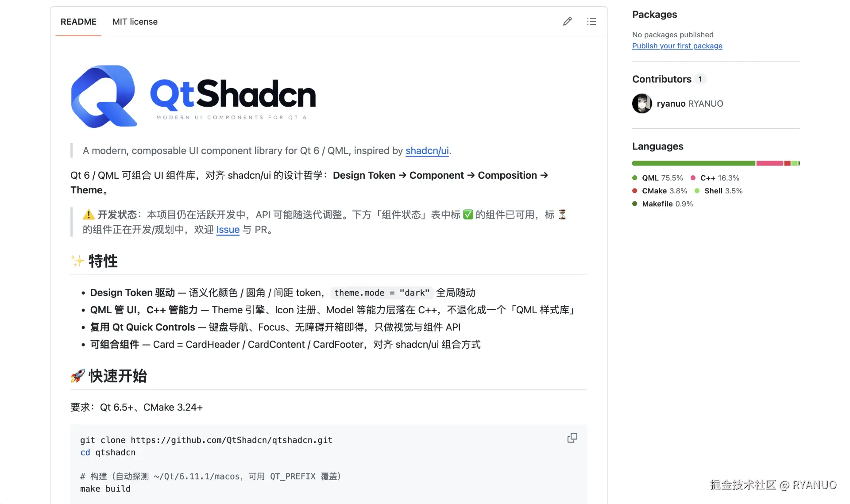Click the git clone command line
Screen dimensions: 850x504
pos(206,440)
